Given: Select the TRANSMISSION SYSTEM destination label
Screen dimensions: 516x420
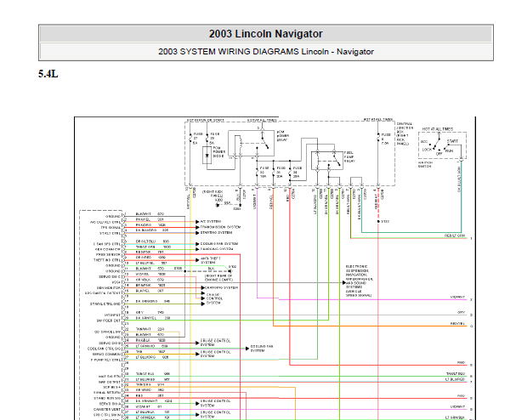Looking at the screenshot, I should pos(220,227).
